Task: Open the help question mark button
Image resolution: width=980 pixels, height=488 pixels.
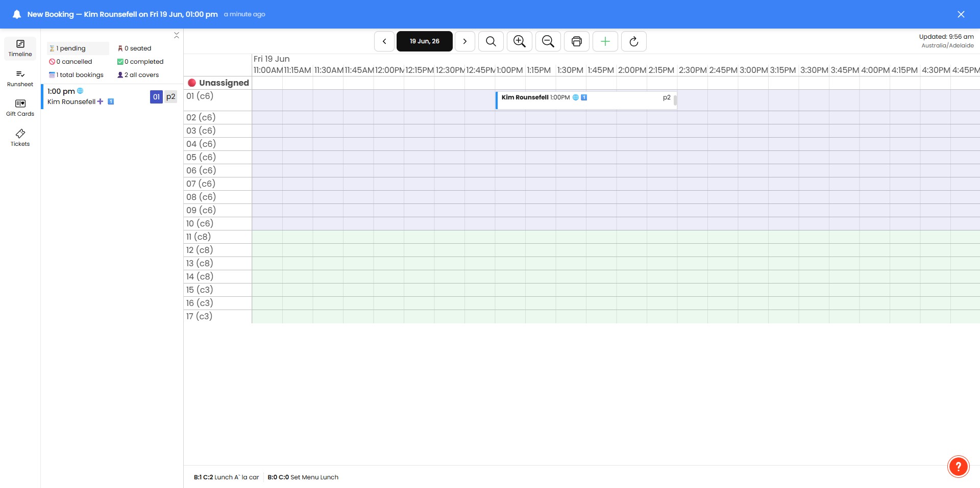Action: (x=958, y=466)
